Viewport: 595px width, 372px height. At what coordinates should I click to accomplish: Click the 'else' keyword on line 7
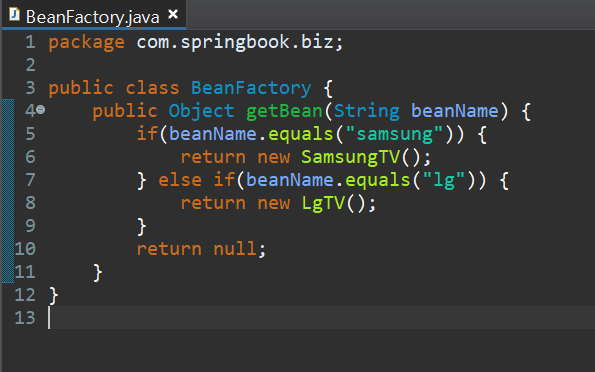pyautogui.click(x=180, y=180)
